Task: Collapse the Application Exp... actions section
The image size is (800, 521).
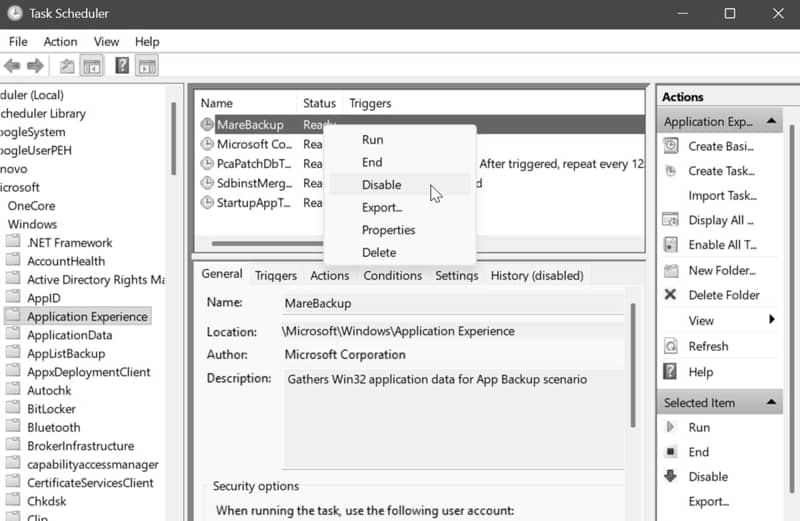Action: point(771,121)
